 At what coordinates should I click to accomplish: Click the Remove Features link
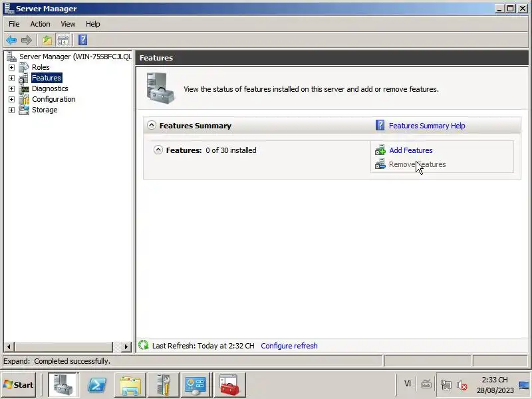pos(418,164)
